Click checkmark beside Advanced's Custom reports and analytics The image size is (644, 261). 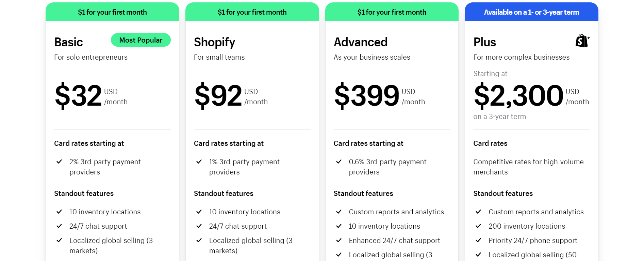(339, 212)
